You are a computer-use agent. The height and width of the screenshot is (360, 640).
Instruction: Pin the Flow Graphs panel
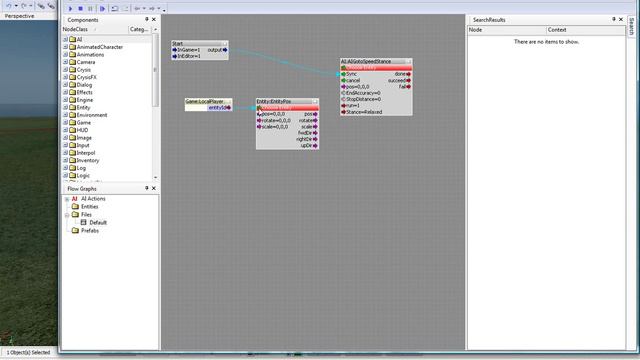147,188
